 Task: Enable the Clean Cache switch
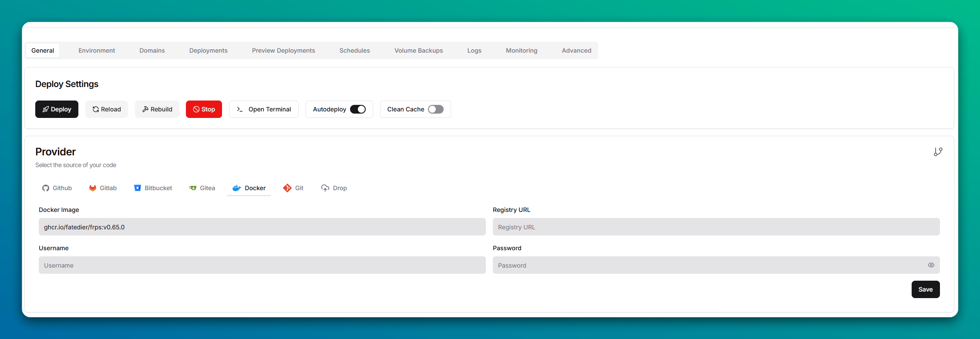click(x=435, y=109)
